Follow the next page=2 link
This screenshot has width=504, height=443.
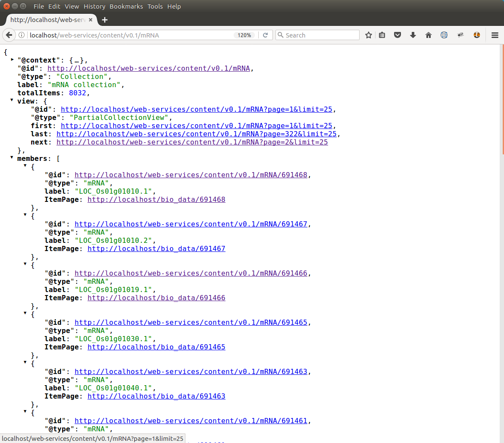[x=192, y=142]
